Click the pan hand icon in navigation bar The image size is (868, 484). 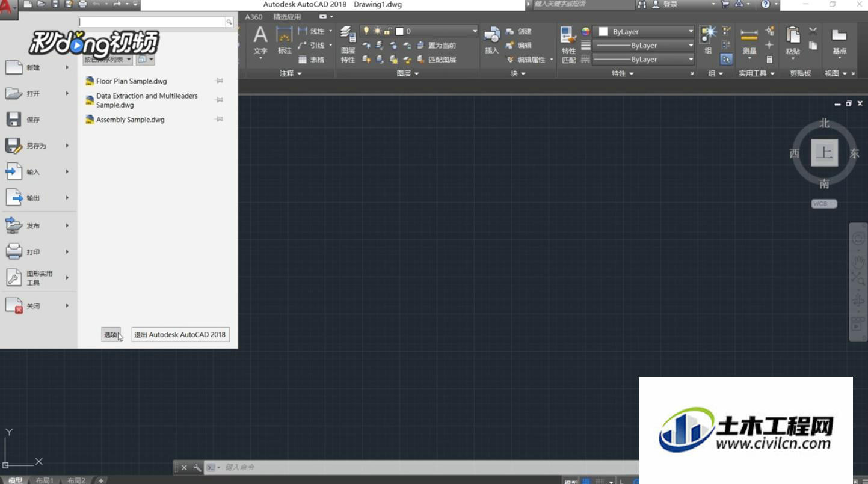tap(858, 262)
